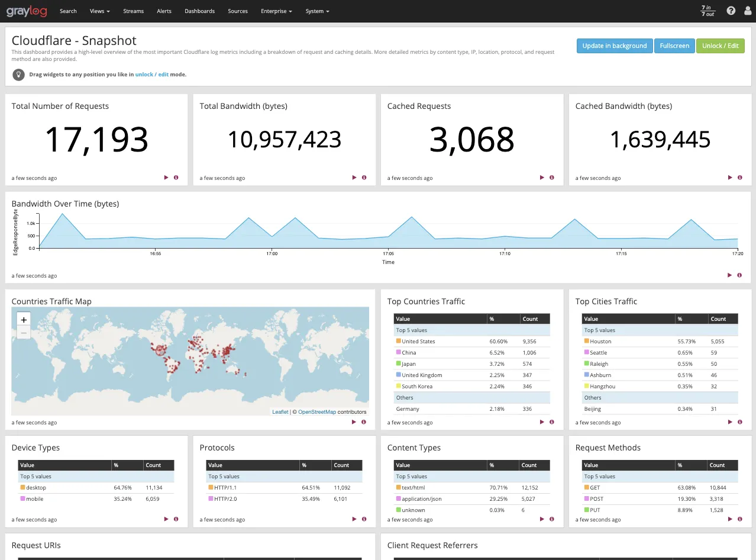Open help via the question mark icon
The image size is (756, 560).
pyautogui.click(x=731, y=11)
